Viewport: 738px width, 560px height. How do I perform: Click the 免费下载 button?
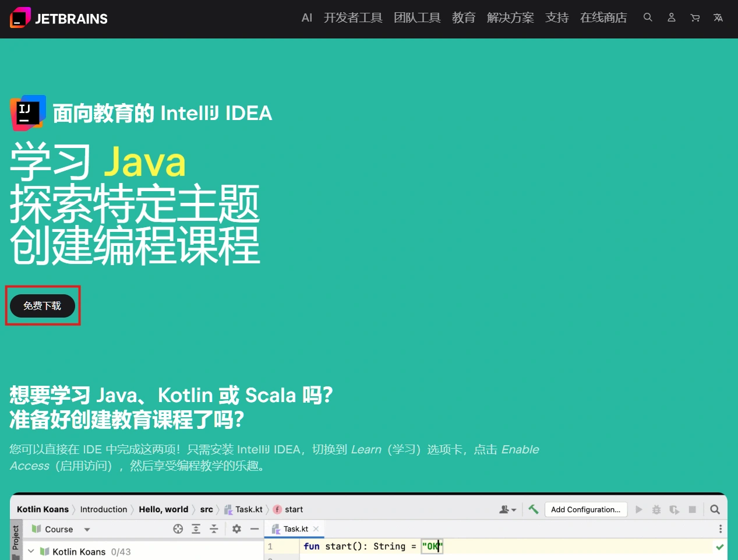[x=43, y=306]
